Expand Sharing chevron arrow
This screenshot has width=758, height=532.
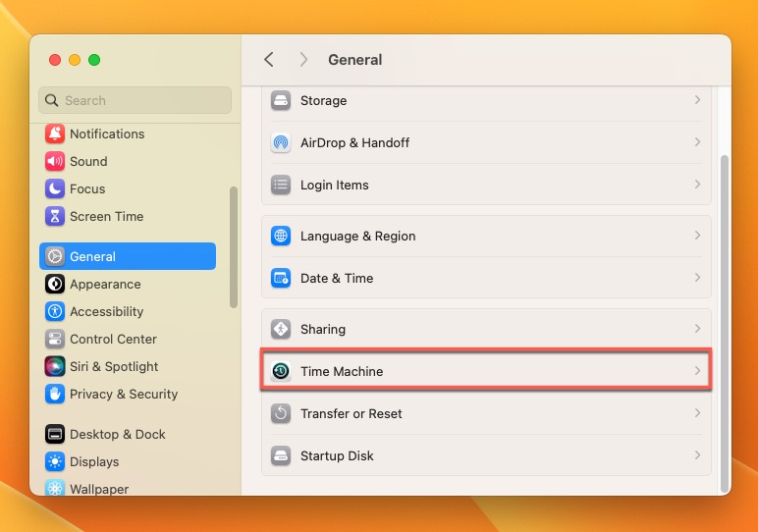[x=697, y=329]
